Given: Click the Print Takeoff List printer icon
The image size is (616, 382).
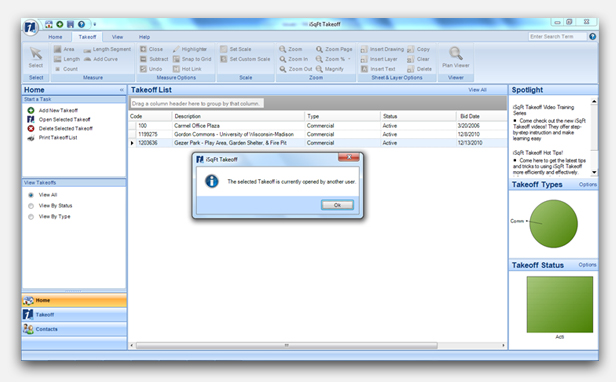Looking at the screenshot, I should 31,138.
